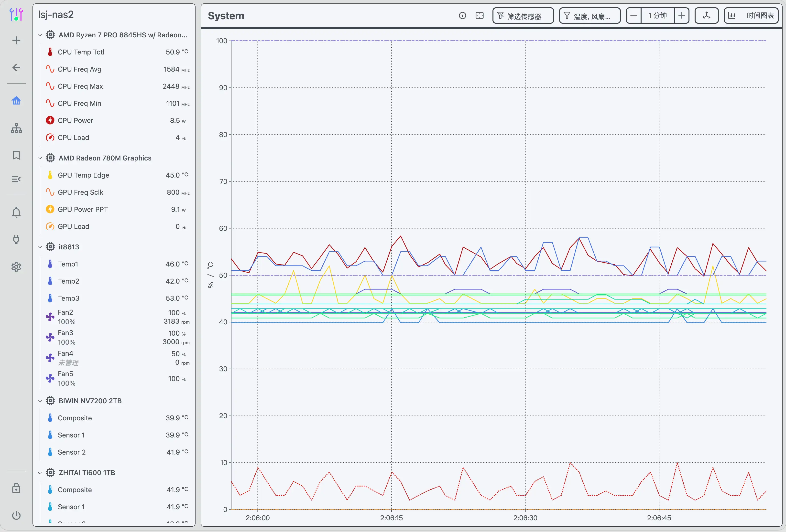
Task: Click the Temp1 blue thermometer icon
Action: pos(50,264)
